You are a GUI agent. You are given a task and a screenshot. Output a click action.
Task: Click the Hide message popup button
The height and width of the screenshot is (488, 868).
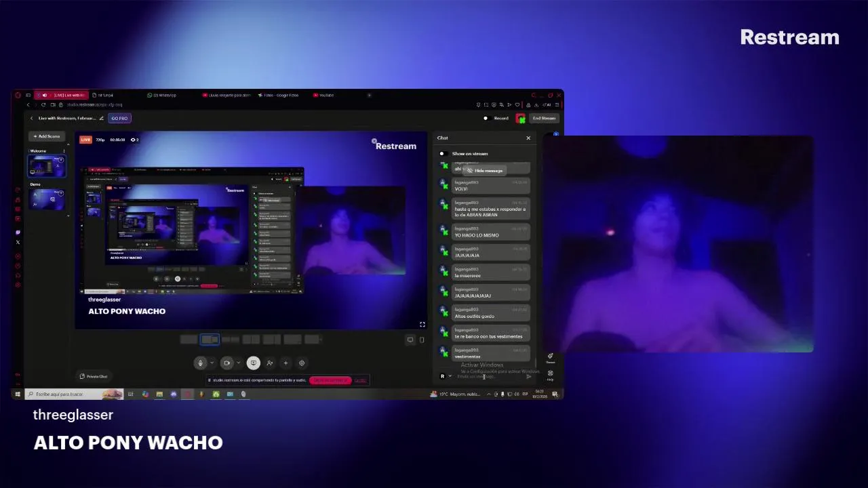[486, 171]
